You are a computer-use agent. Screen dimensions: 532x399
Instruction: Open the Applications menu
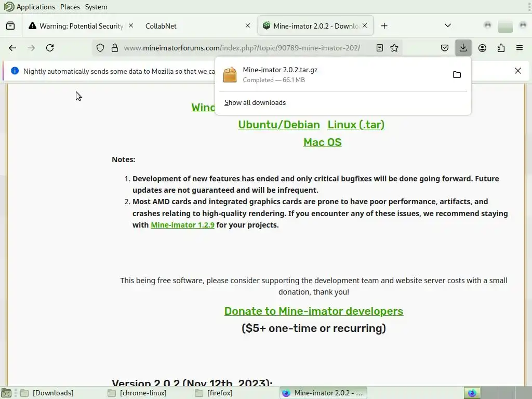coord(36,7)
